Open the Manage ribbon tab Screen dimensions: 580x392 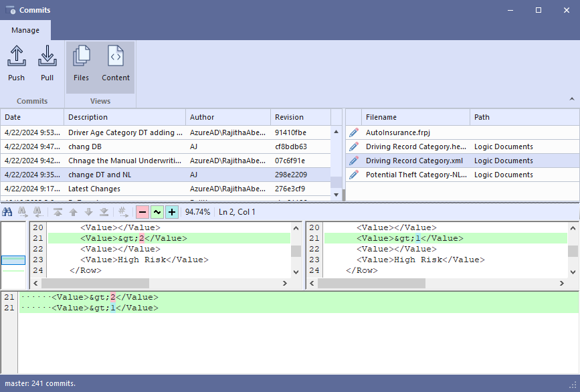(x=25, y=30)
